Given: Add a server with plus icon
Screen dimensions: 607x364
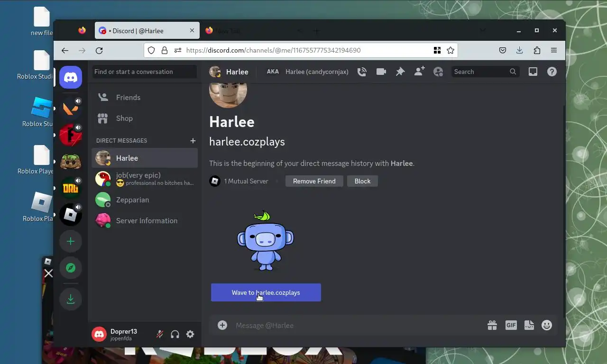Looking at the screenshot, I should 71,241.
